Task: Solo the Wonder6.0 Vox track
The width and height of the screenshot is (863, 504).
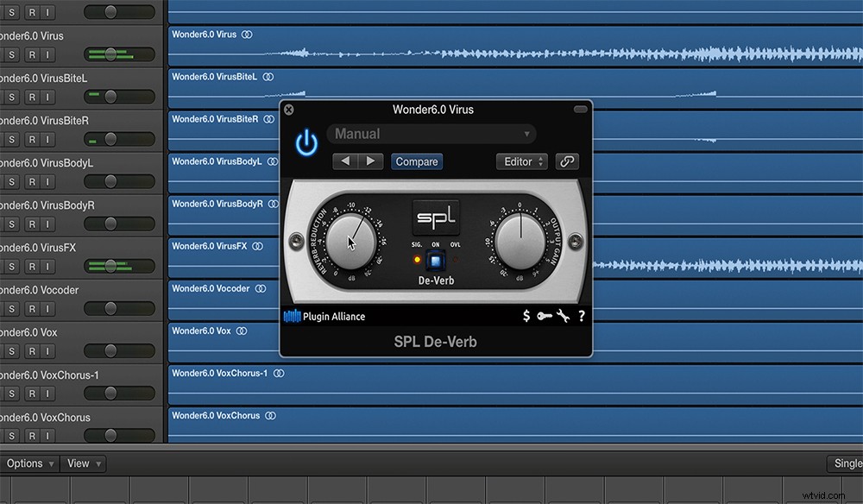Action: pos(11,349)
